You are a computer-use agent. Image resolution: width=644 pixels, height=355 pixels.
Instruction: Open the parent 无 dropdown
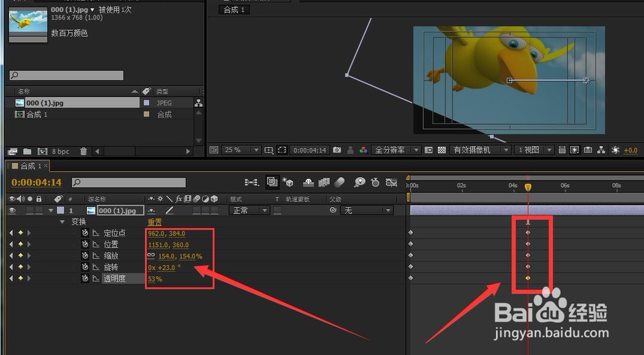pos(367,210)
